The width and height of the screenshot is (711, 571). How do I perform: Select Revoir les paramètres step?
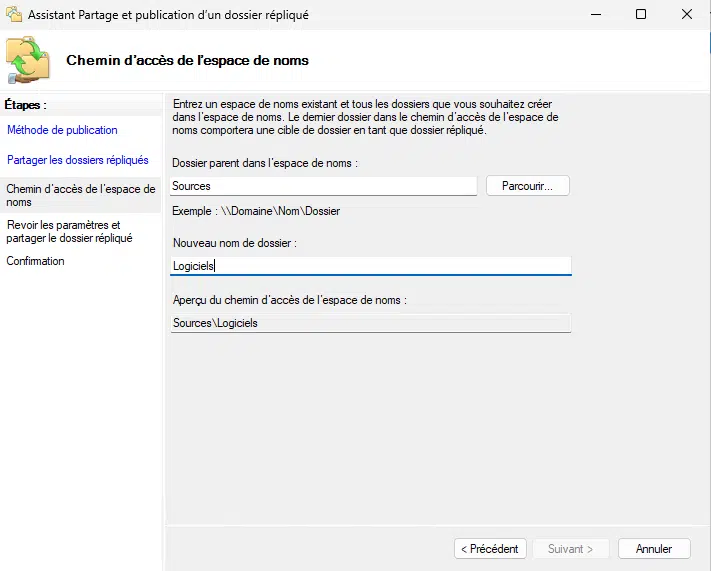(x=69, y=231)
